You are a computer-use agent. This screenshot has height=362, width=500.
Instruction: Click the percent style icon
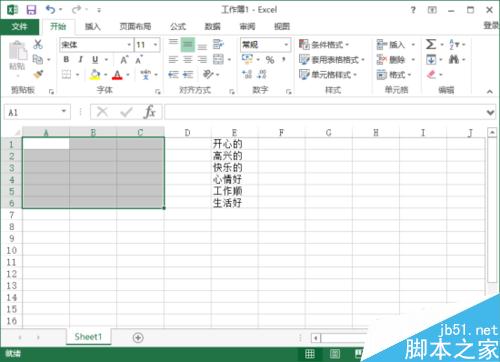click(270, 60)
